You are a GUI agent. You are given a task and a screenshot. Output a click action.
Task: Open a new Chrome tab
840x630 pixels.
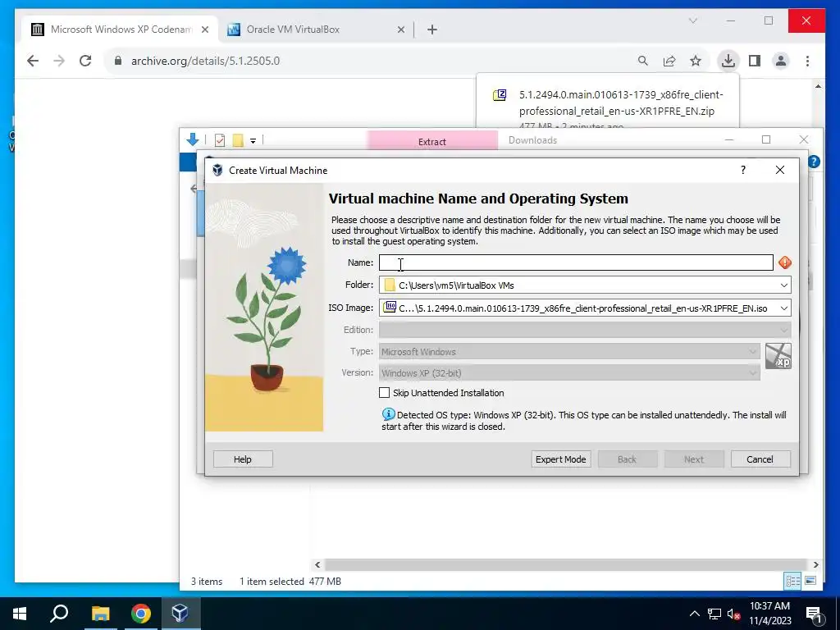(432, 30)
